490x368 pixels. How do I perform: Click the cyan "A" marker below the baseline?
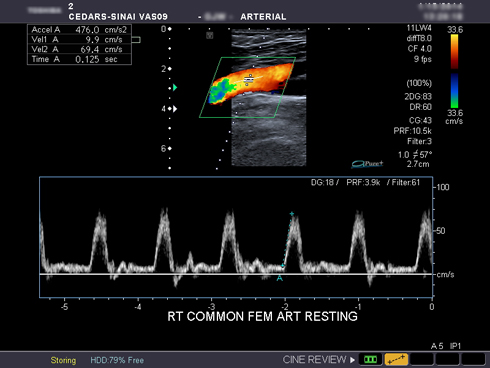280,278
